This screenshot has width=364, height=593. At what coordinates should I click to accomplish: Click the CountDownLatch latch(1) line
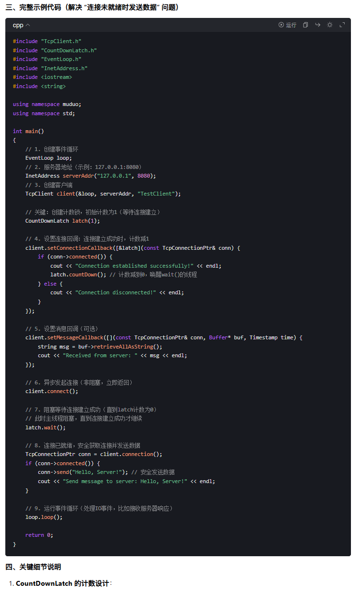tap(62, 221)
